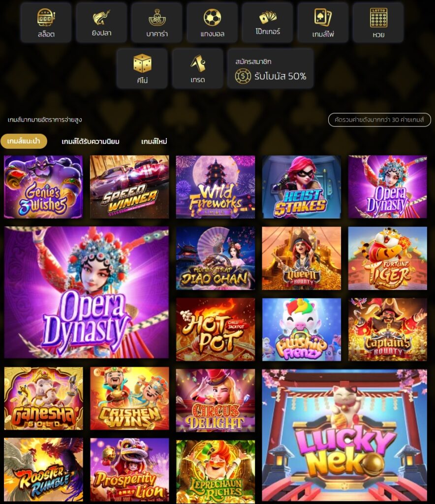Open the บาคาร่า baccarat dealer icon

click(157, 23)
